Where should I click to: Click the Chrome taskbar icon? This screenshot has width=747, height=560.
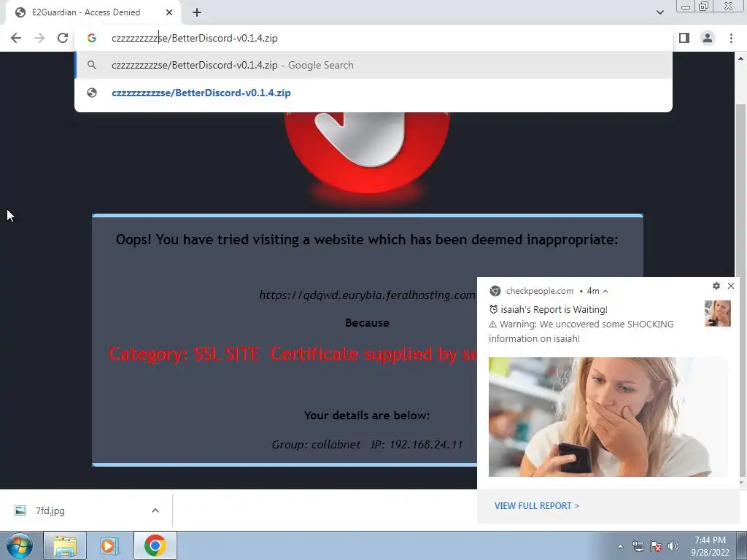(155, 545)
